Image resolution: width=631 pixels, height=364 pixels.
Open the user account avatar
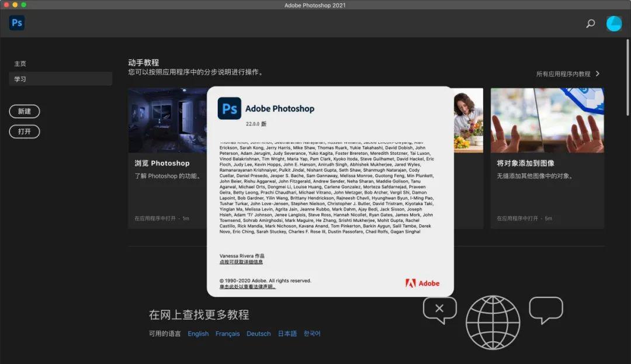coord(614,24)
